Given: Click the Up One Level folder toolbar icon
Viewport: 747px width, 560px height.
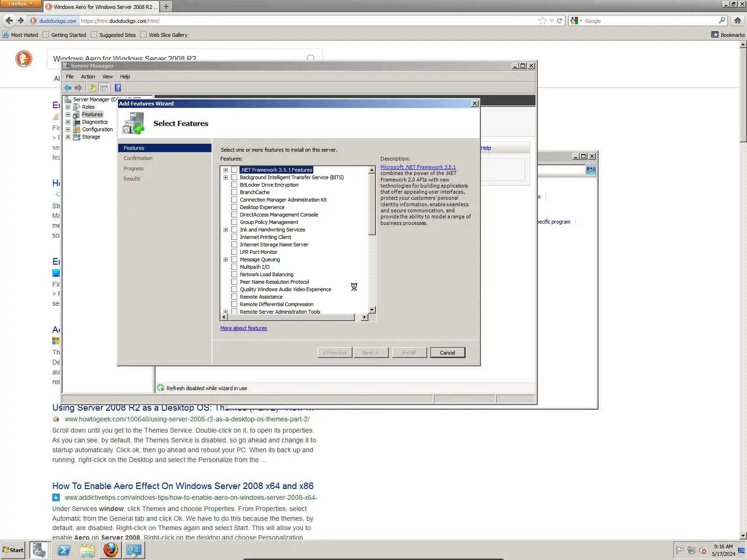Looking at the screenshot, I should [x=93, y=88].
